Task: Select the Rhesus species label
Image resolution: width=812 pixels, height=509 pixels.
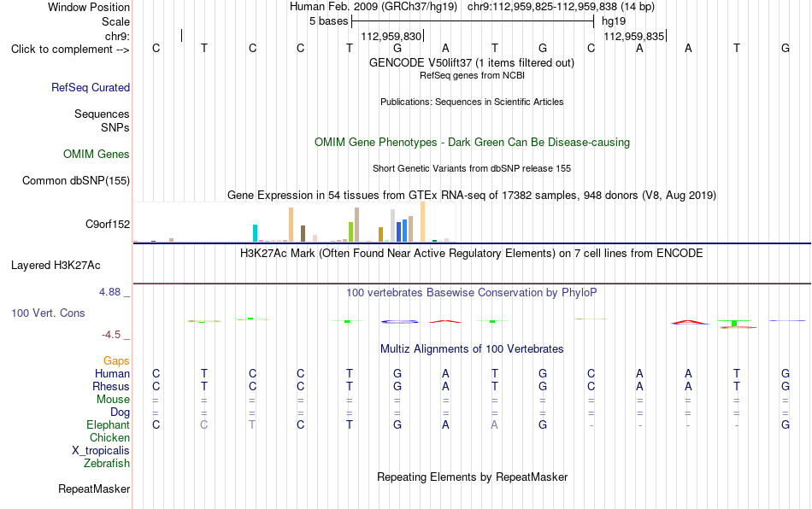Action: [x=111, y=386]
